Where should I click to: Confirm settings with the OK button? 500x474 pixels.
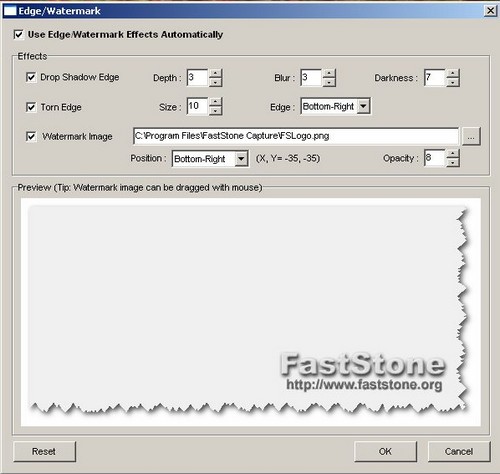tap(385, 452)
